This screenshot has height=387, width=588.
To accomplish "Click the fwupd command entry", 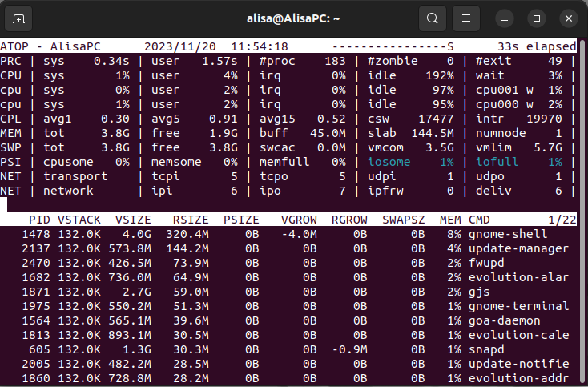I will point(486,263).
